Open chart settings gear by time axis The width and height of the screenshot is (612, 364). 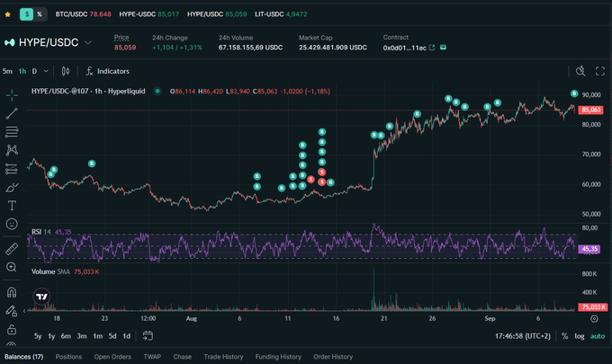pos(594,319)
